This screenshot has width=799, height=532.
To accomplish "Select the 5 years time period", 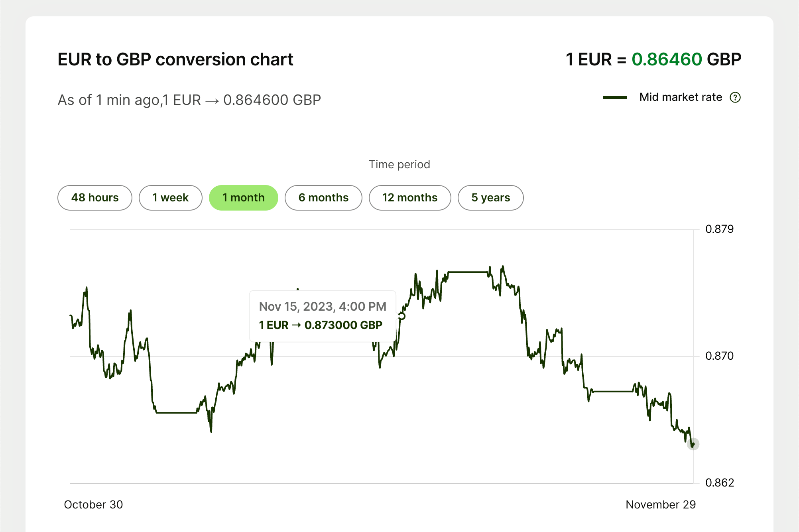I will pos(490,197).
